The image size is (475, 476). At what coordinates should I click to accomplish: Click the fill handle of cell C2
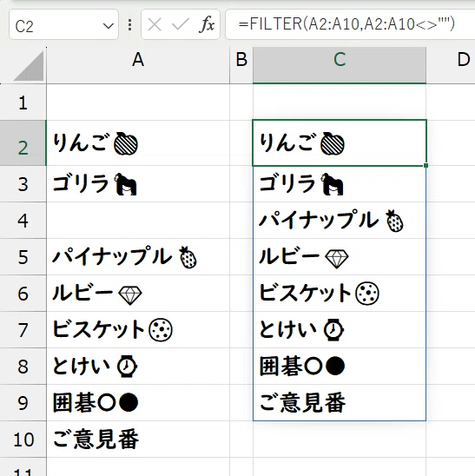click(426, 165)
